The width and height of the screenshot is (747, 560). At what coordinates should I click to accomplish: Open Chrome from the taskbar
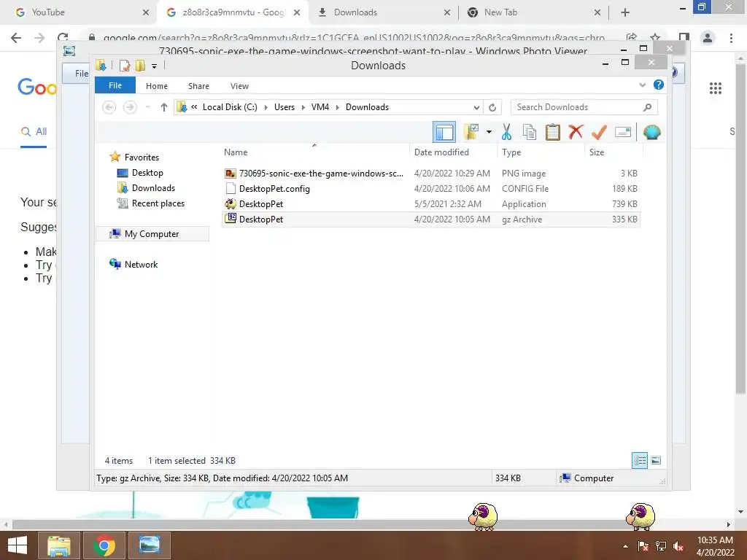click(104, 545)
